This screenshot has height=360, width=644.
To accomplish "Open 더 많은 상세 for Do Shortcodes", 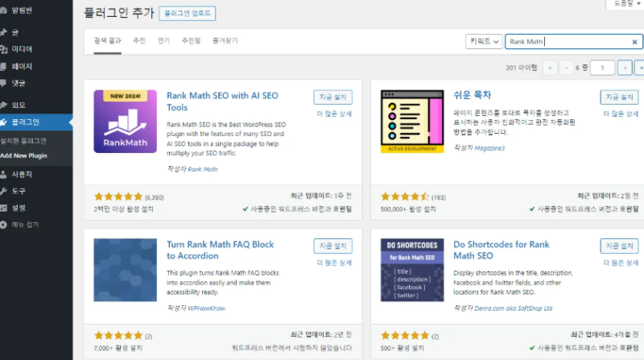I will (621, 263).
